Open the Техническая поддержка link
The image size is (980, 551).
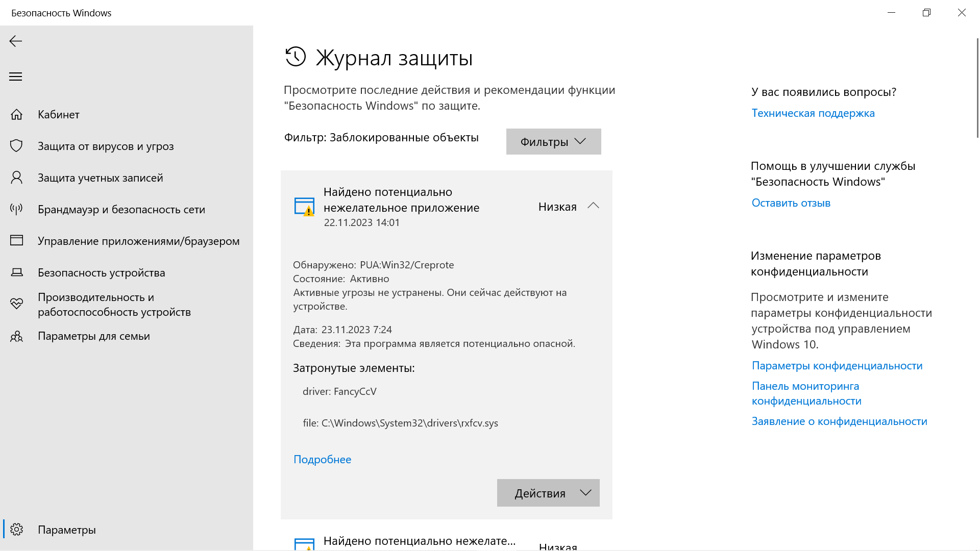click(813, 113)
